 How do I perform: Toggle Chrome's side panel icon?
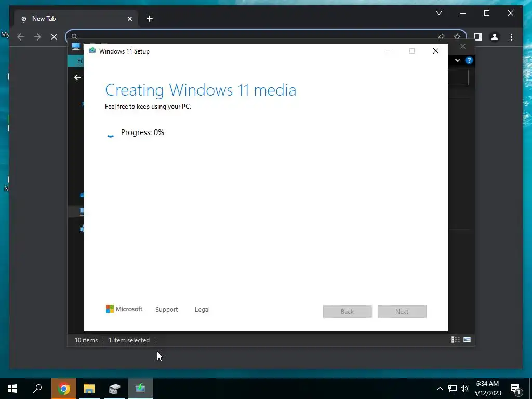tap(478, 37)
